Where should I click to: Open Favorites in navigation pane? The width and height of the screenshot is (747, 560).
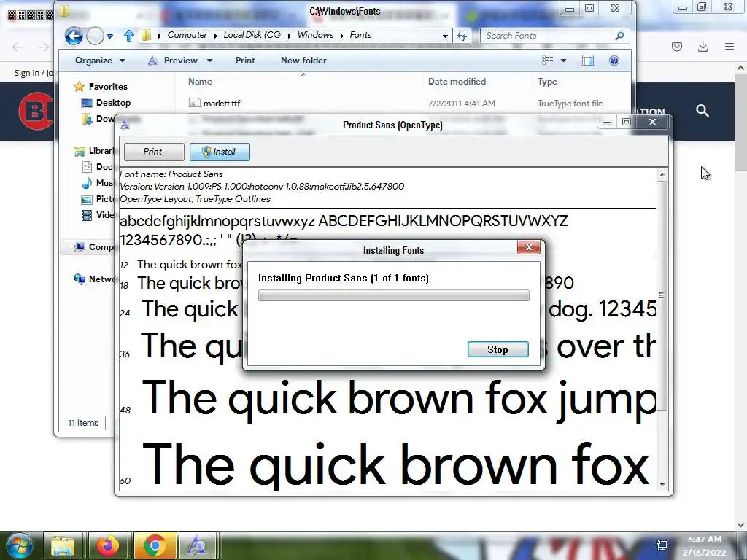pyautogui.click(x=108, y=87)
